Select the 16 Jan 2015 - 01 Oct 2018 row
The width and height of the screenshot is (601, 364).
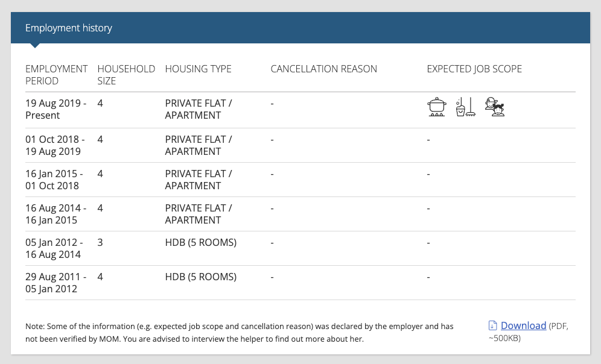[300, 180]
